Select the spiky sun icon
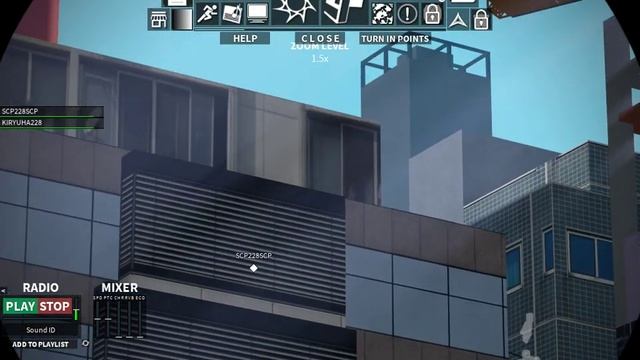The width and height of the screenshot is (640, 360). pos(295,11)
